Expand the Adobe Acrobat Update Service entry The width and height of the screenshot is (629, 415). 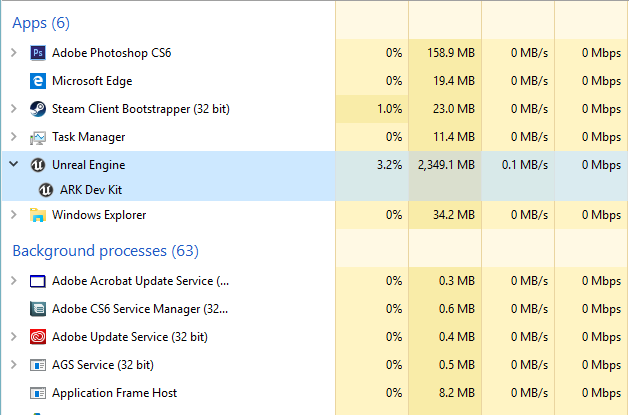click(x=13, y=281)
